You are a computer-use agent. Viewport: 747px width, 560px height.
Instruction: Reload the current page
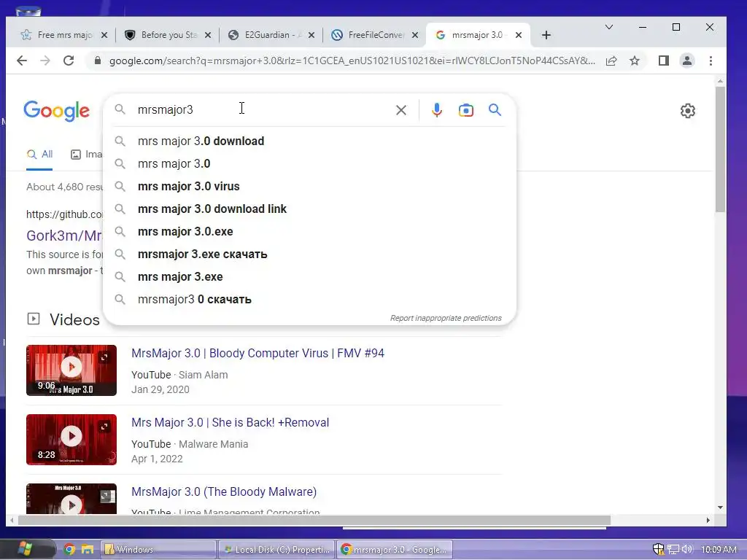tap(69, 61)
